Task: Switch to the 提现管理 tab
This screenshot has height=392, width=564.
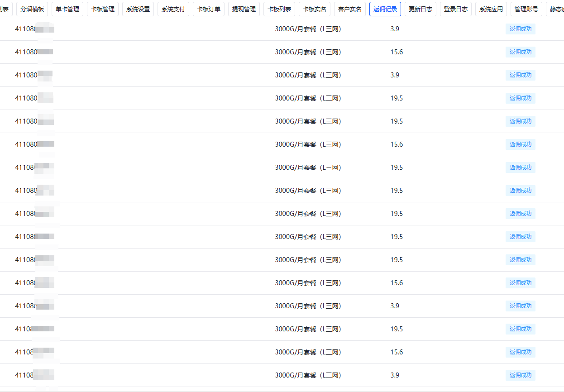Action: point(244,9)
